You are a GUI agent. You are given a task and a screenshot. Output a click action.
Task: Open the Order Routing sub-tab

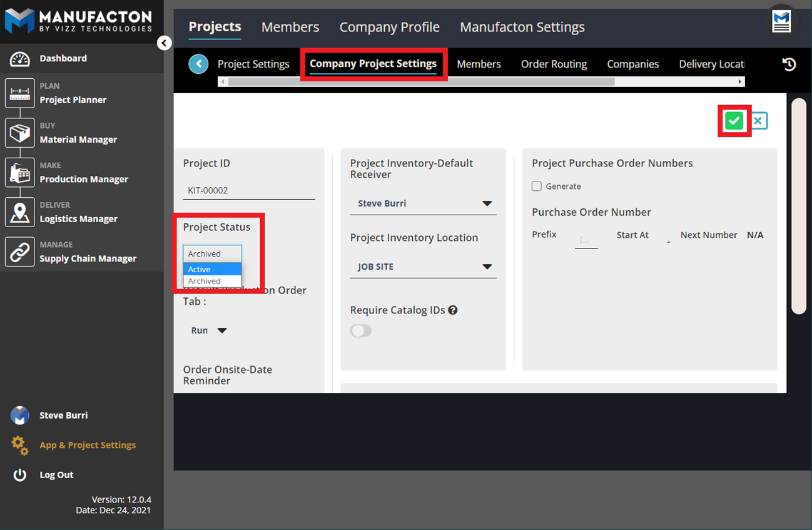[554, 64]
